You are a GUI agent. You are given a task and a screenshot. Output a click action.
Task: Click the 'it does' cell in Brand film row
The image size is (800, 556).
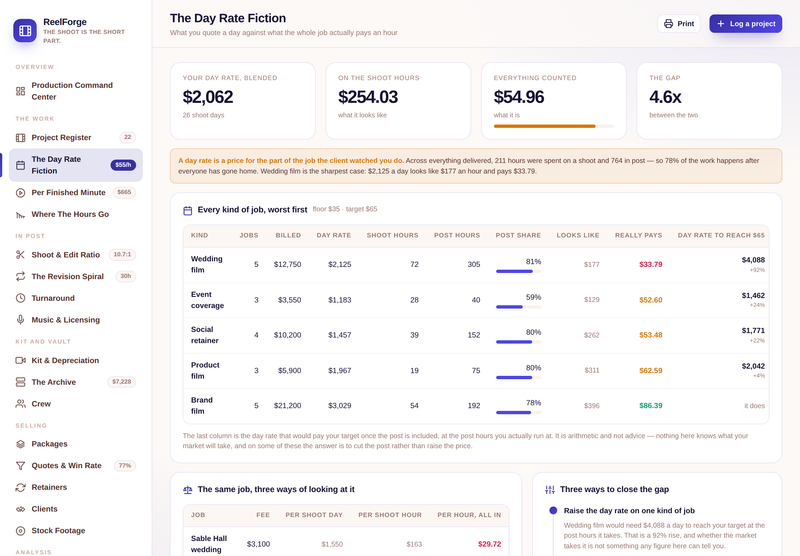(754, 406)
